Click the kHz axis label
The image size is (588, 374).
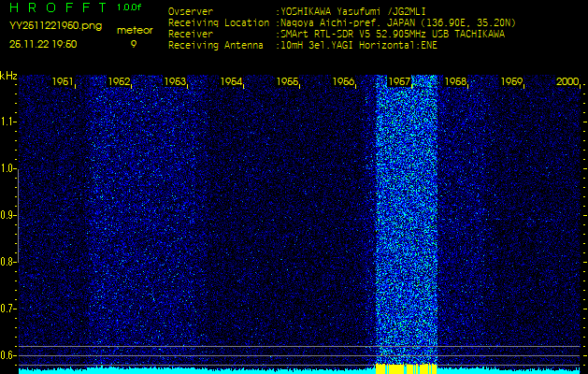pos(8,76)
